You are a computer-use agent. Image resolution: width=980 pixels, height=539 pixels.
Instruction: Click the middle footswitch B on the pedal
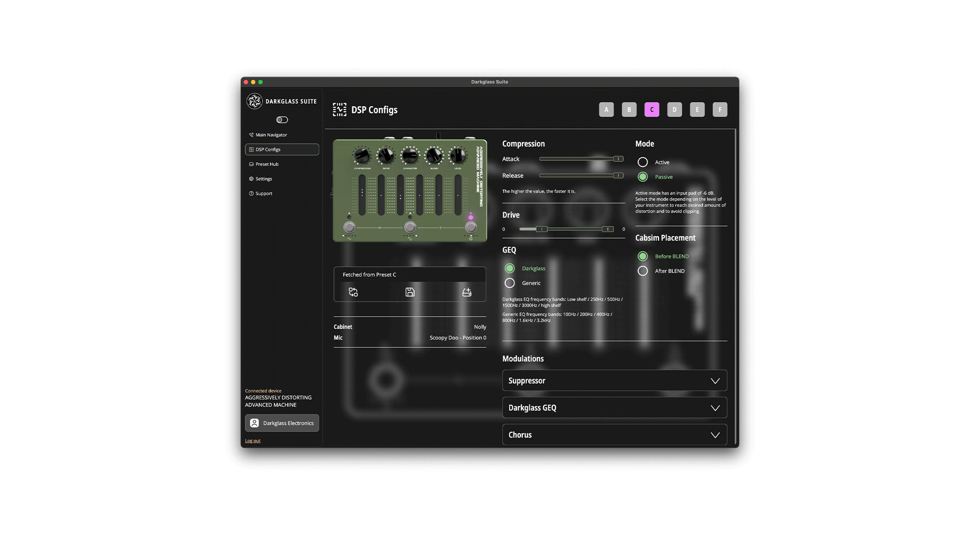point(410,227)
